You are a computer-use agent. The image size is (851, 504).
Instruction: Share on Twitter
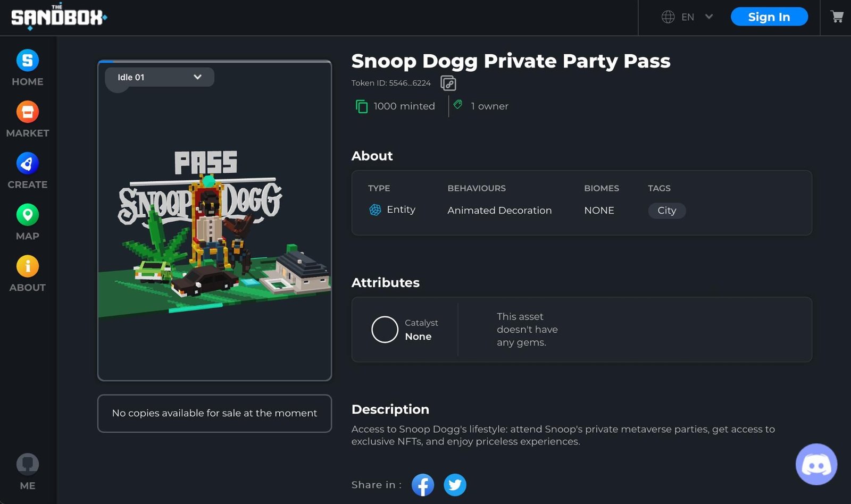(x=455, y=485)
